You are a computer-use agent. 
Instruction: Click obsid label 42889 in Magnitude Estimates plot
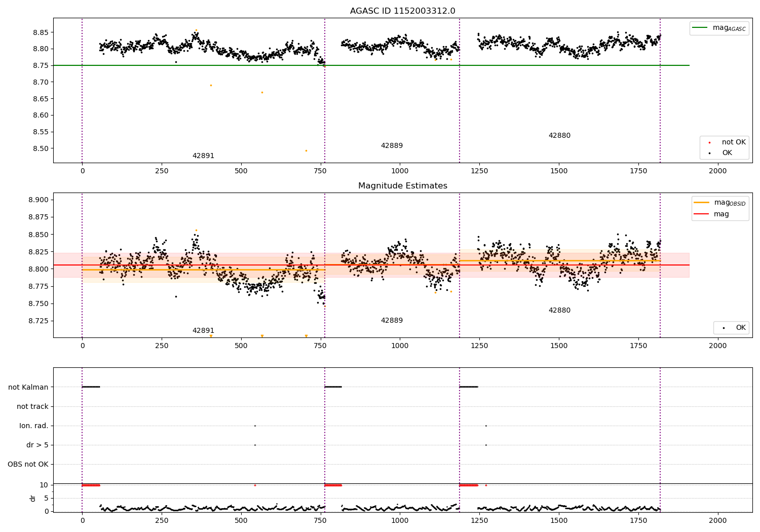pos(392,321)
